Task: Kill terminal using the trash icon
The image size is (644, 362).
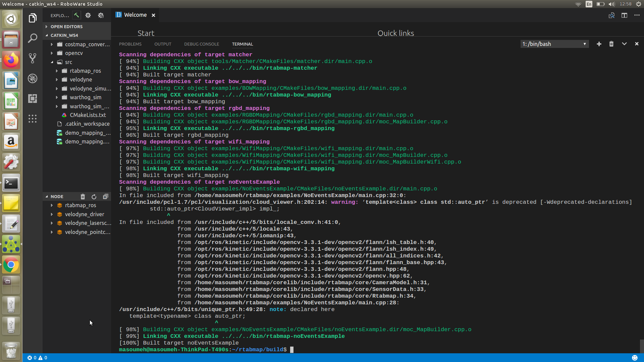Action: [x=611, y=44]
